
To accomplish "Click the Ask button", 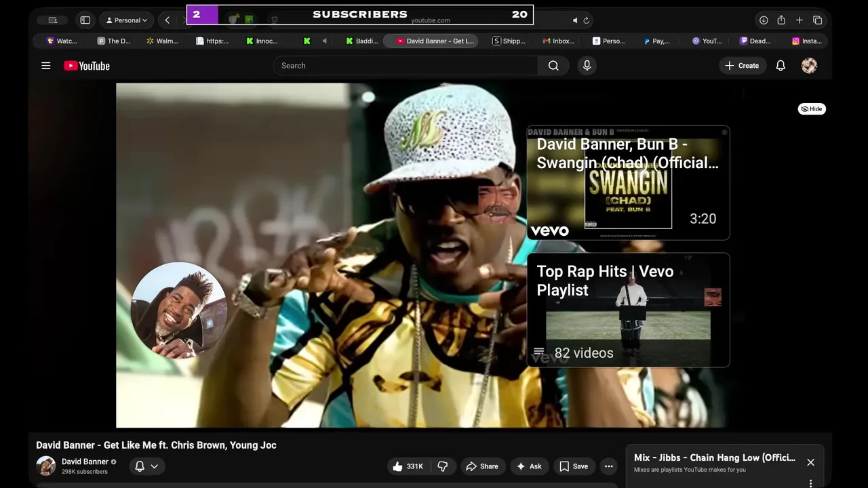I will (x=529, y=466).
